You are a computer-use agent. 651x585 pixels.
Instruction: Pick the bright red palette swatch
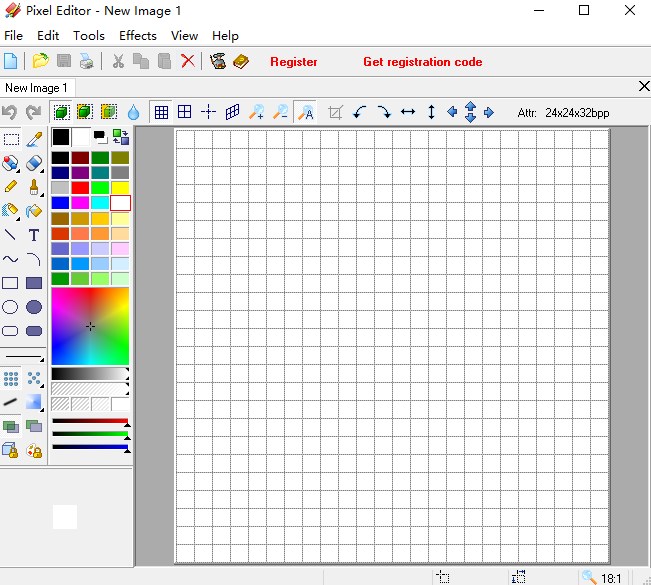pyautogui.click(x=81, y=188)
